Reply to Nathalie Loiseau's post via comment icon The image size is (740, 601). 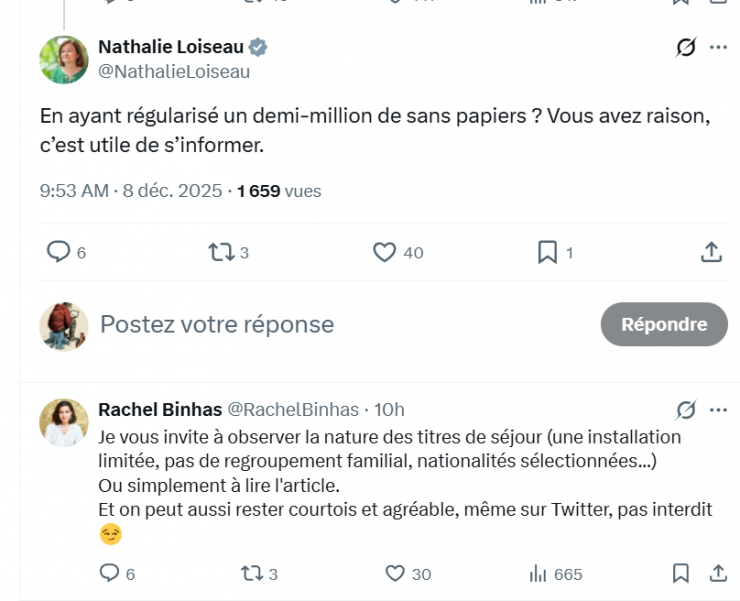tap(59, 252)
